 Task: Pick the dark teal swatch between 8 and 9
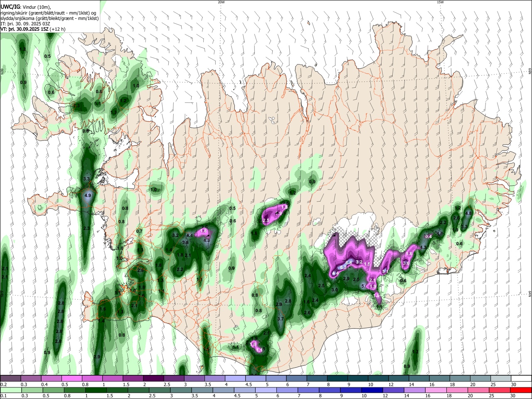pos(337,379)
